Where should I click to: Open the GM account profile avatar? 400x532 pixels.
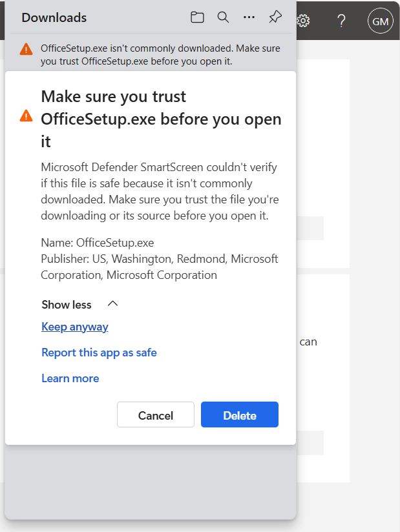pos(381,21)
